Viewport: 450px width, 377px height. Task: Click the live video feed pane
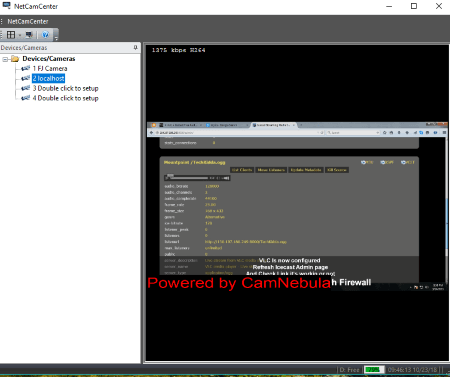pyautogui.click(x=297, y=203)
